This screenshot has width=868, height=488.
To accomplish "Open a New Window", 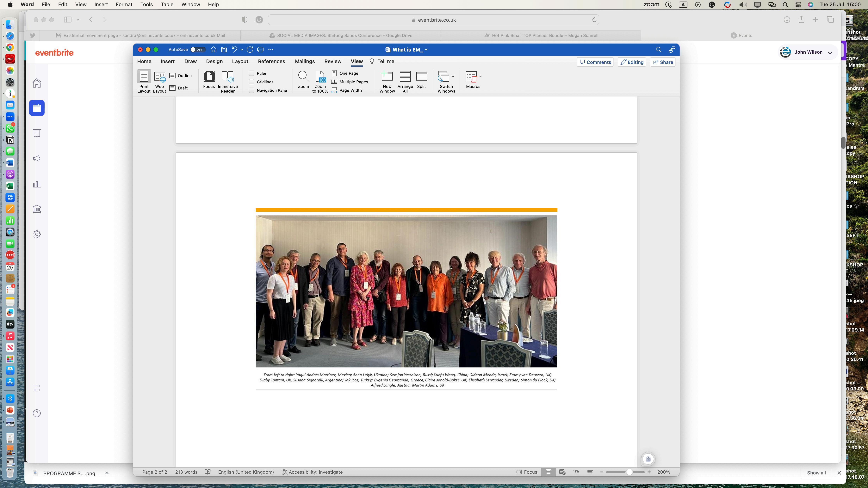I will tap(387, 76).
